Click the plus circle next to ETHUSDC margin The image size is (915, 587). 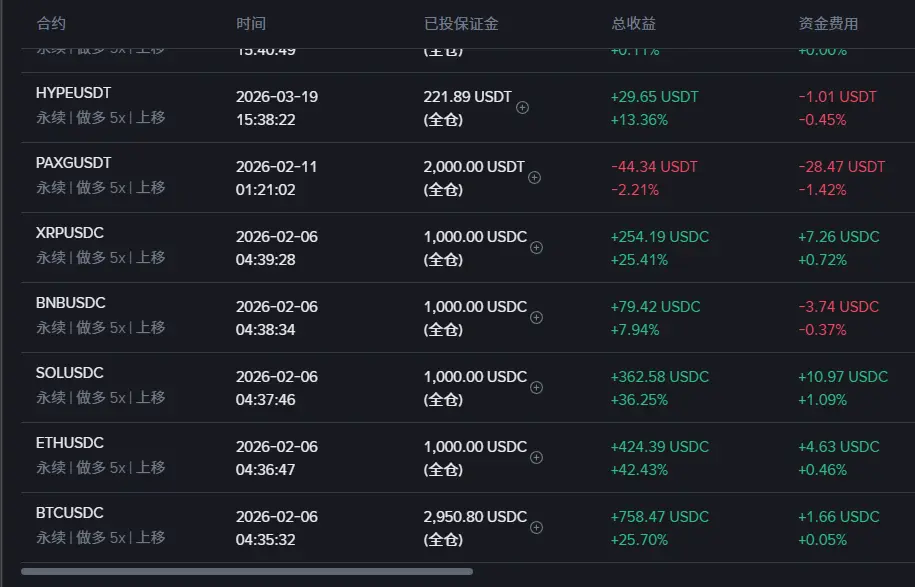click(x=536, y=457)
